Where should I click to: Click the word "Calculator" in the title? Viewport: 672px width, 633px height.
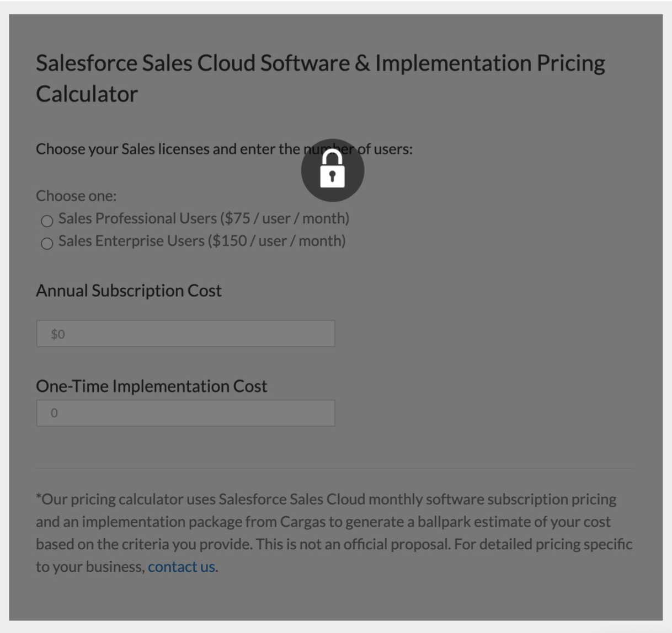[x=87, y=94]
